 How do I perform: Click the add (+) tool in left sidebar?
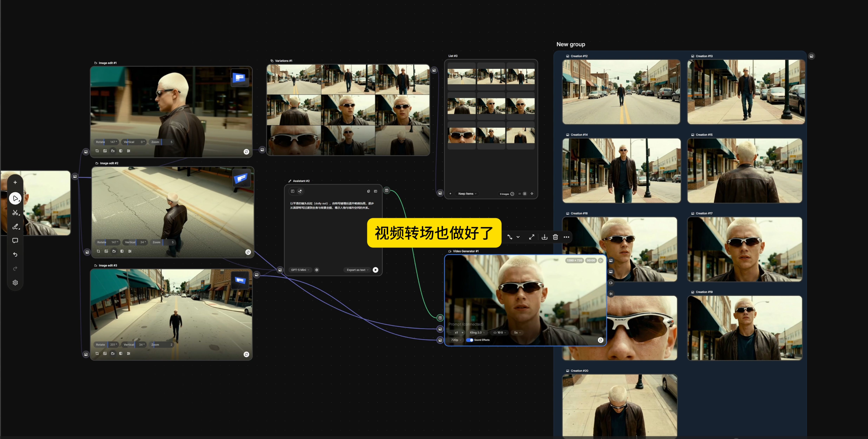coord(15,183)
